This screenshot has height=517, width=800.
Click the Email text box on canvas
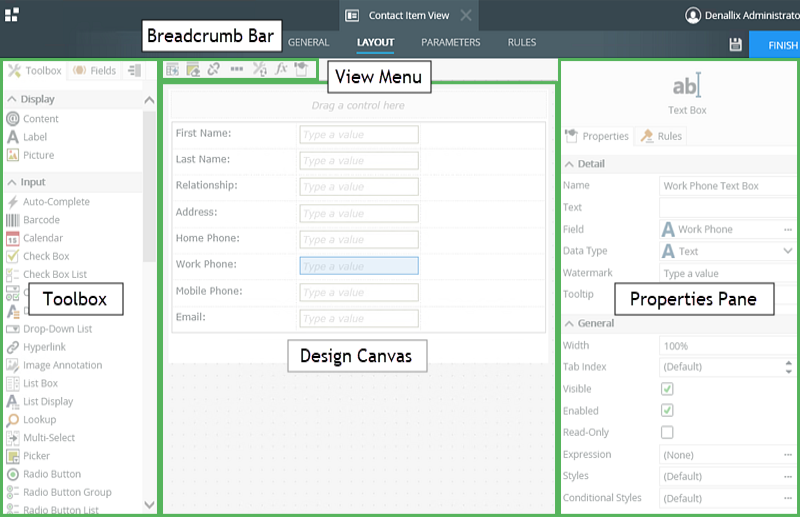pos(359,318)
